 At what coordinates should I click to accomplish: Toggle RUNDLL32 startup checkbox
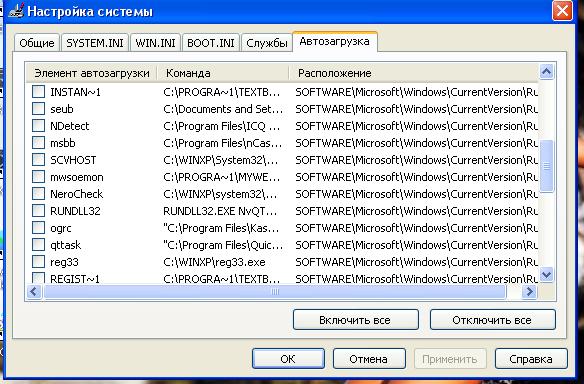coord(38,211)
